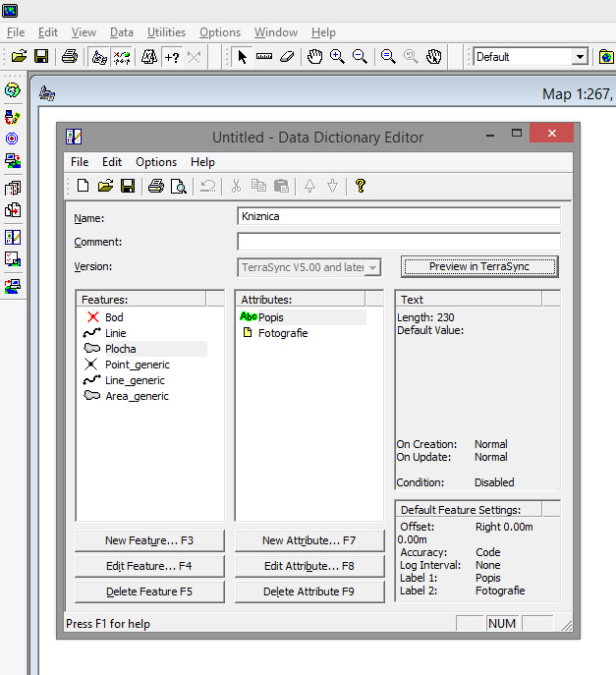Select the Point_generic feature
The height and width of the screenshot is (675, 616).
click(x=138, y=365)
